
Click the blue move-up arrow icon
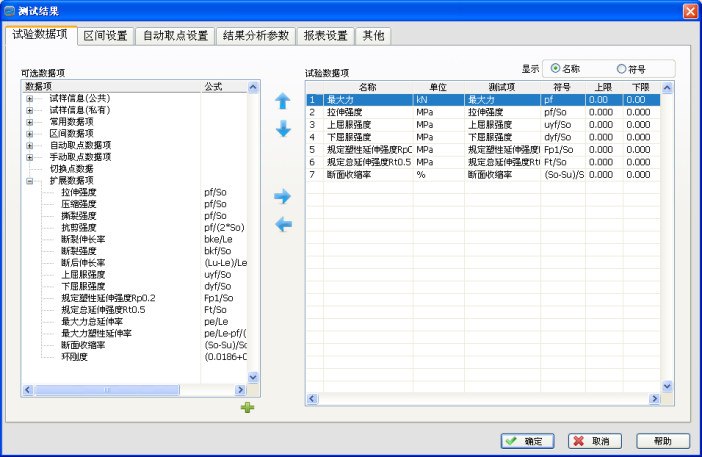click(x=283, y=101)
